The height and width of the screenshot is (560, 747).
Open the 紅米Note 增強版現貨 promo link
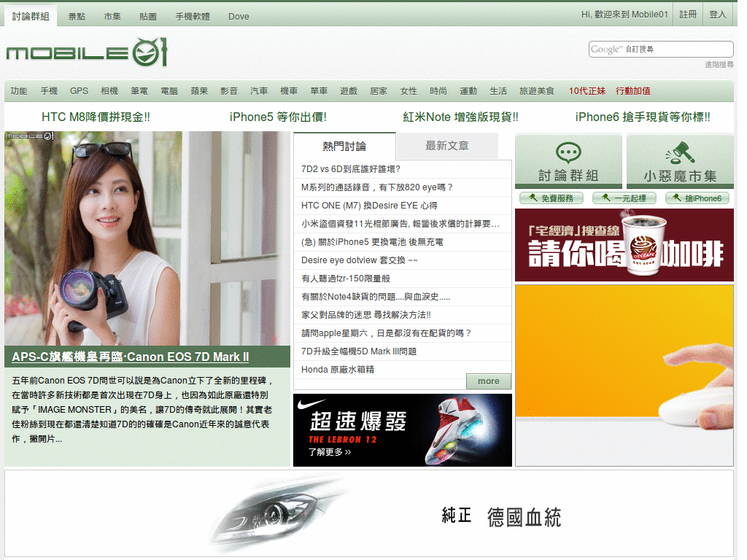pos(461,117)
